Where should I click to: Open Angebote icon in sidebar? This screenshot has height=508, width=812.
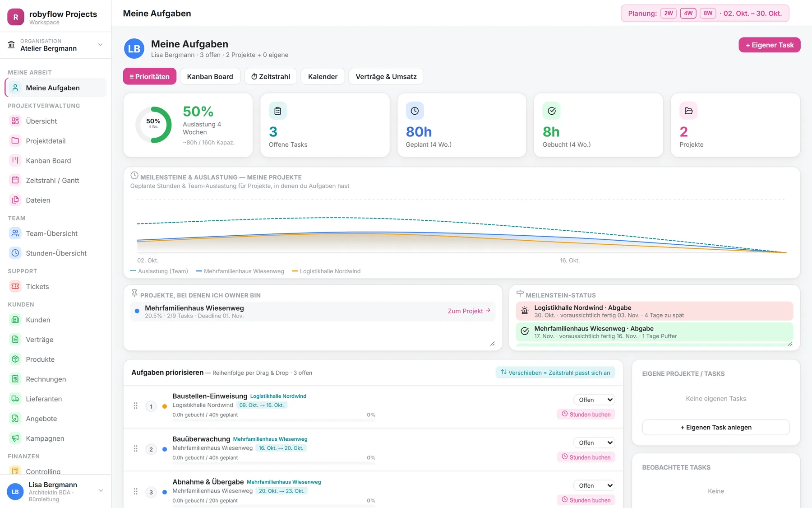(x=15, y=419)
